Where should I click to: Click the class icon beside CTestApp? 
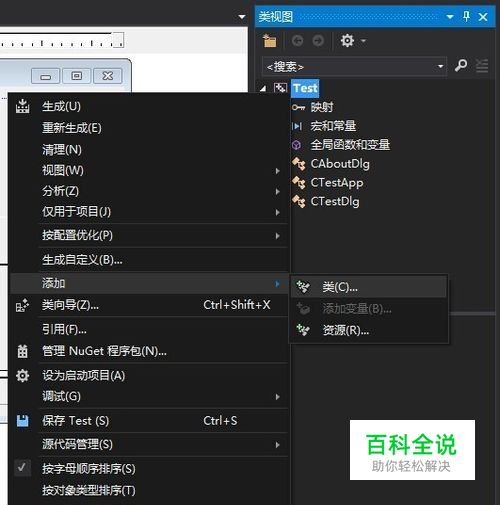click(x=299, y=183)
